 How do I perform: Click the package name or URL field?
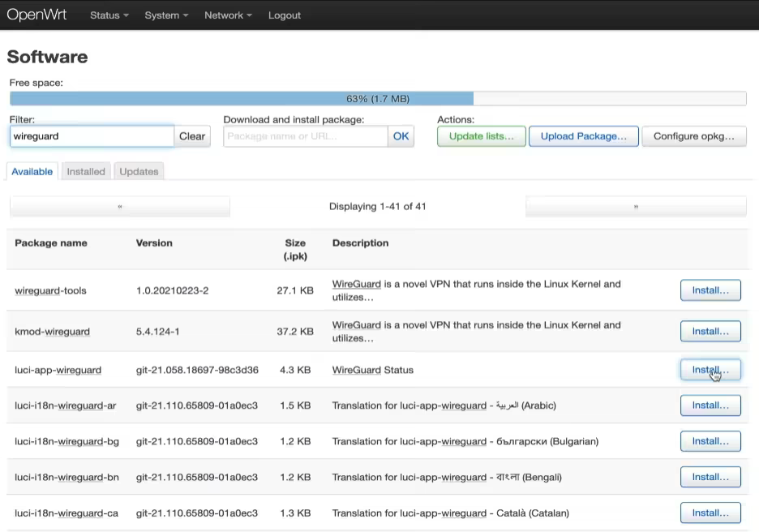tap(305, 136)
